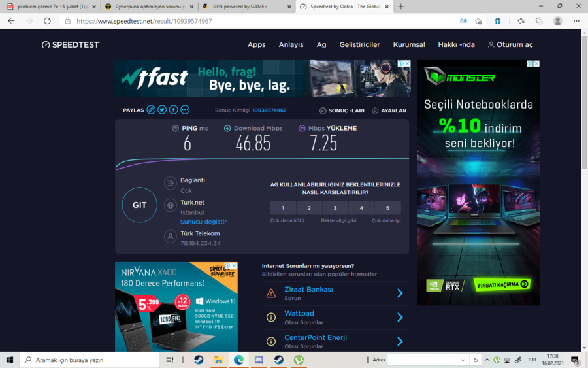The image size is (588, 368).
Task: Close the Nirvana X400 ad
Action: click(234, 265)
